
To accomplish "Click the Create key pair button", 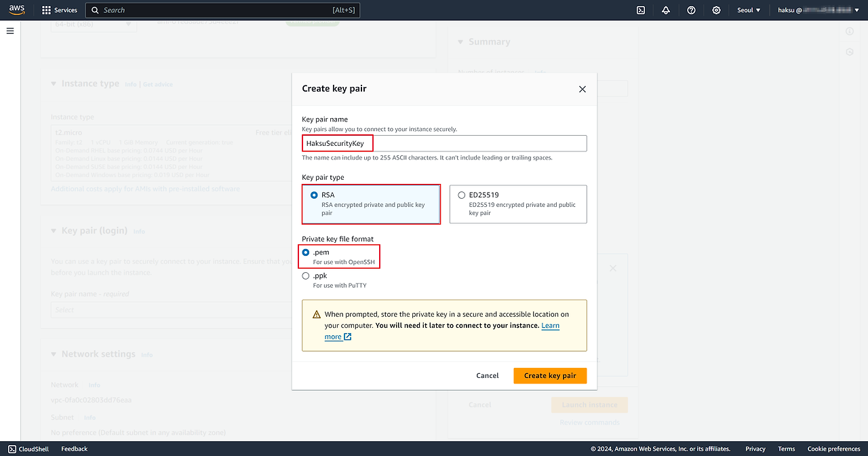I will click(x=550, y=375).
